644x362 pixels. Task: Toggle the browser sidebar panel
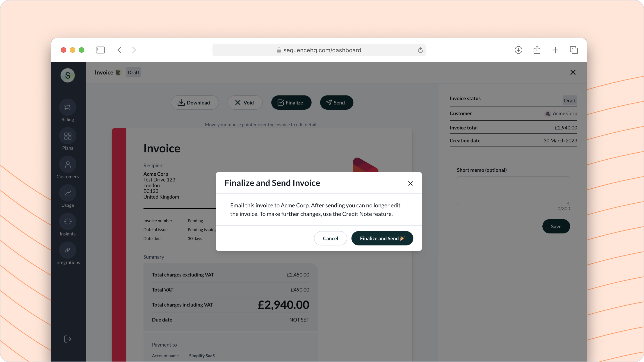(x=100, y=50)
